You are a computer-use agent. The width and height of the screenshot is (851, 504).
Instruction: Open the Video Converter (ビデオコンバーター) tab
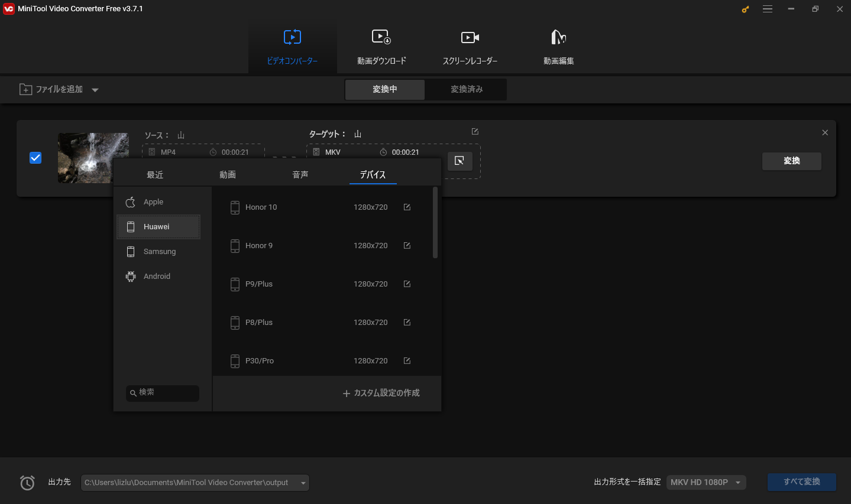coord(292,47)
